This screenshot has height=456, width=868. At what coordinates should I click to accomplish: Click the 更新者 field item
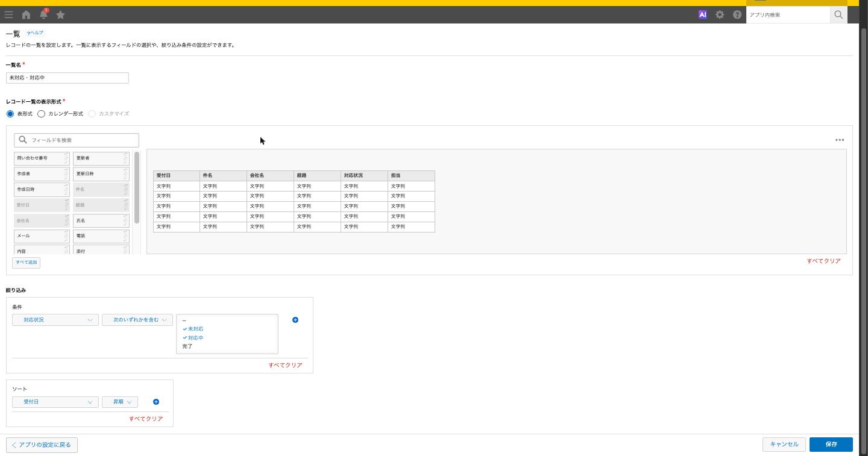[x=101, y=158]
